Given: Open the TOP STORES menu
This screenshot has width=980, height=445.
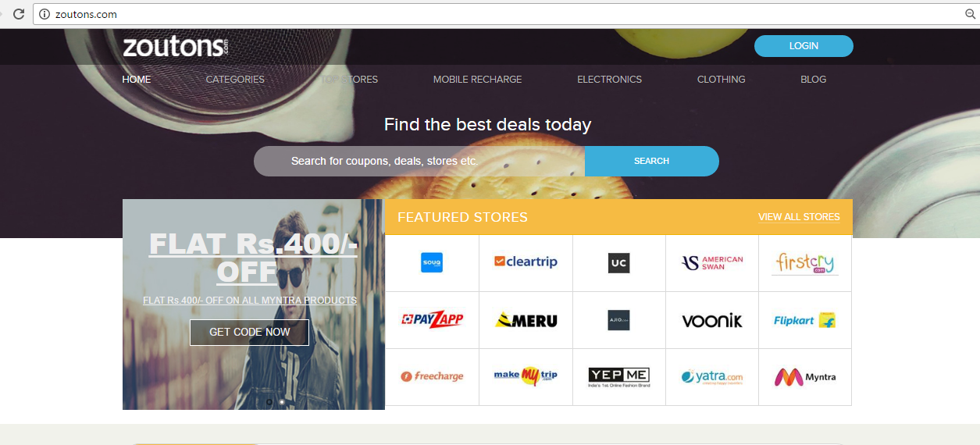Looking at the screenshot, I should pos(349,79).
